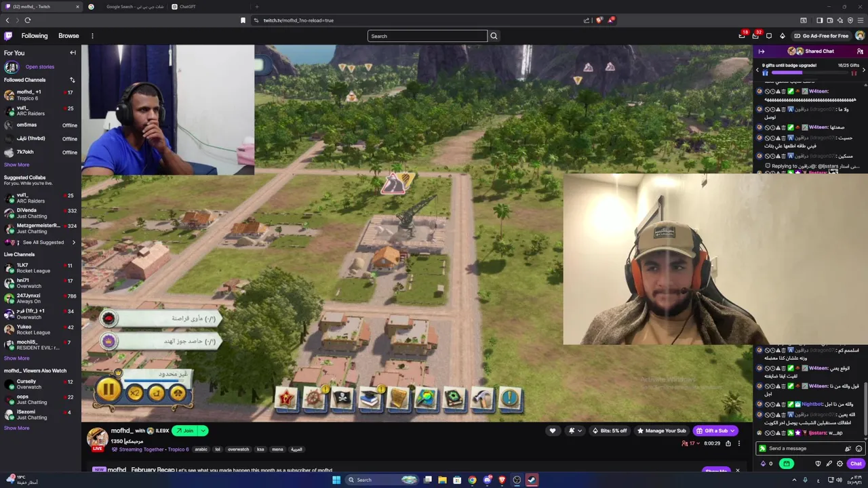The image size is (868, 488).
Task: Expand the Gift a Sub dropdown
Action: (732, 431)
